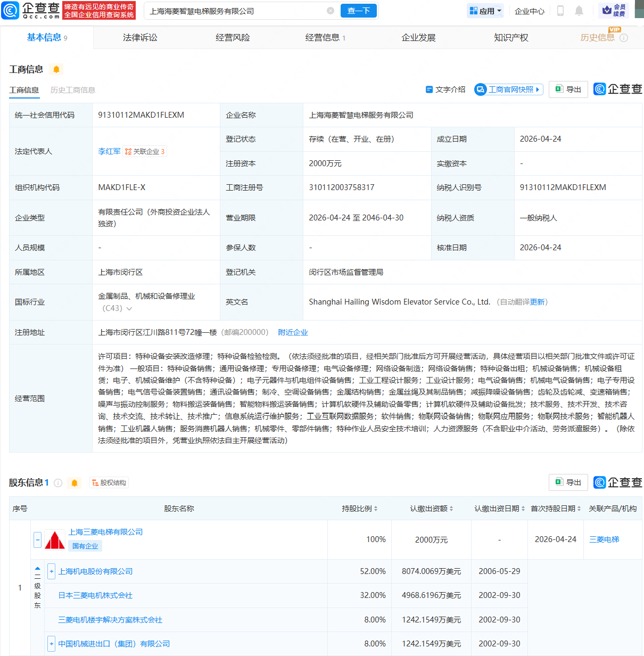Clear the search field with the X icon
This screenshot has width=644, height=656.
(x=331, y=11)
